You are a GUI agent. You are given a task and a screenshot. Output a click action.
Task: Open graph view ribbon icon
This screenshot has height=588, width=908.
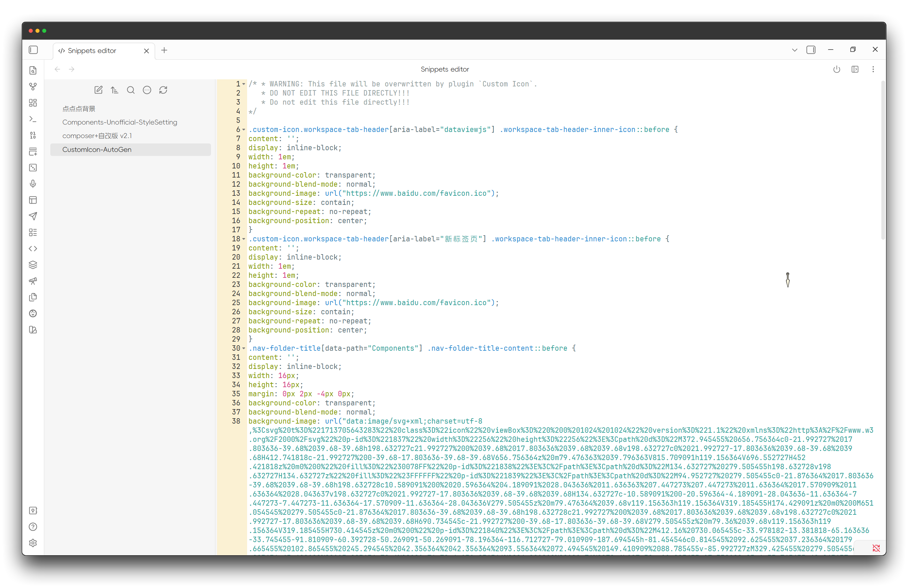pyautogui.click(x=33, y=87)
